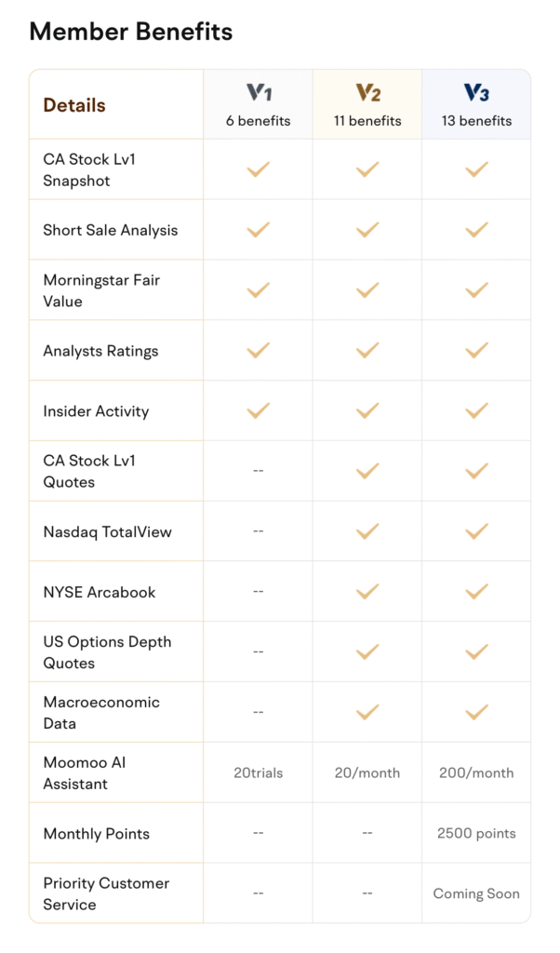
Task: Click the Details column header
Action: click(x=74, y=105)
